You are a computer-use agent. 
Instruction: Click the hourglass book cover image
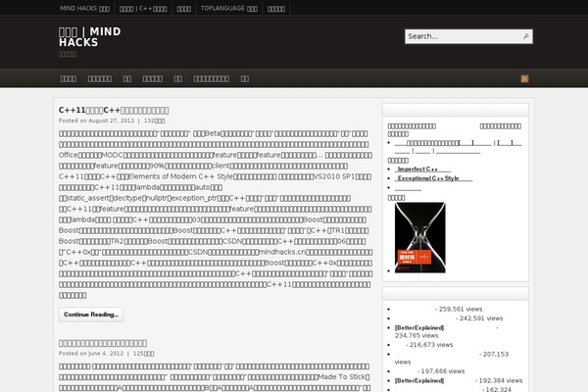420,237
